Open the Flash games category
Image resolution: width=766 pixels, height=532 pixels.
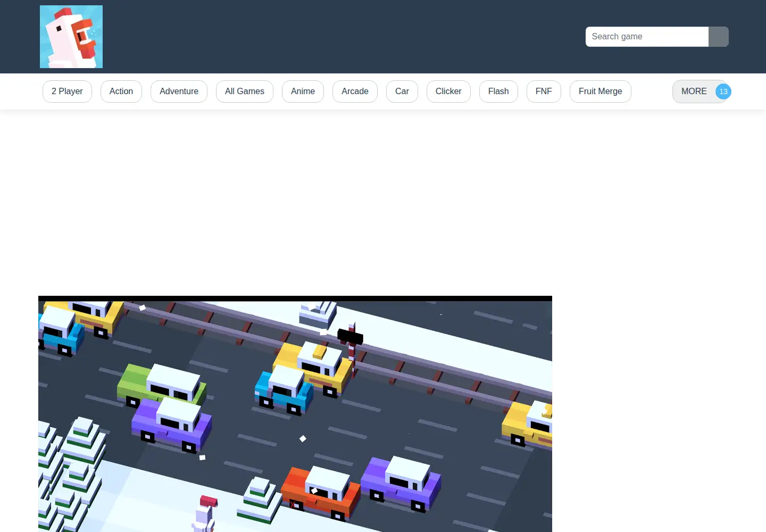pos(498,92)
